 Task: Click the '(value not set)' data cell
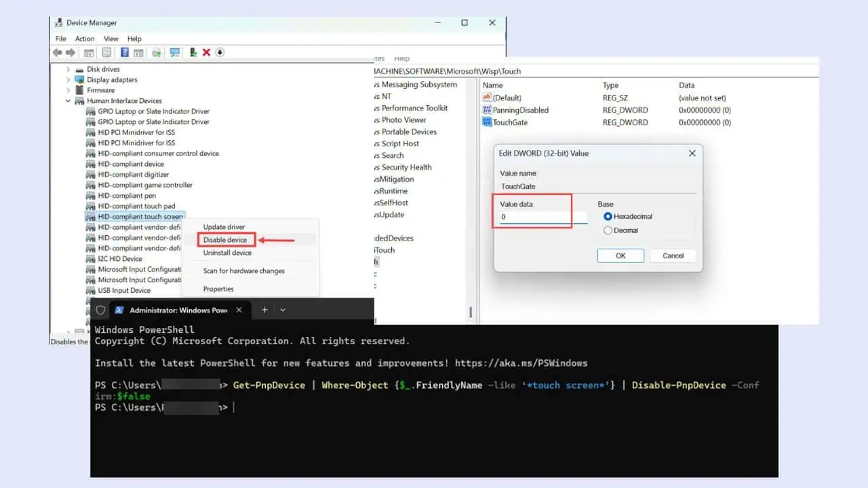703,98
